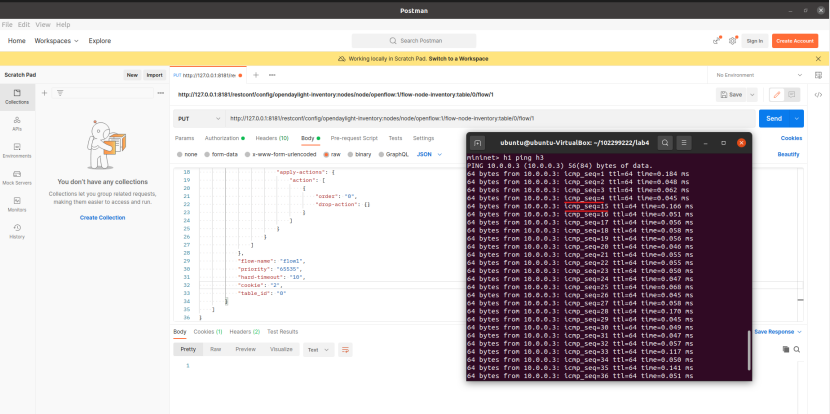830x414 pixels.
Task: Select the raw body type radio
Action: click(x=327, y=155)
